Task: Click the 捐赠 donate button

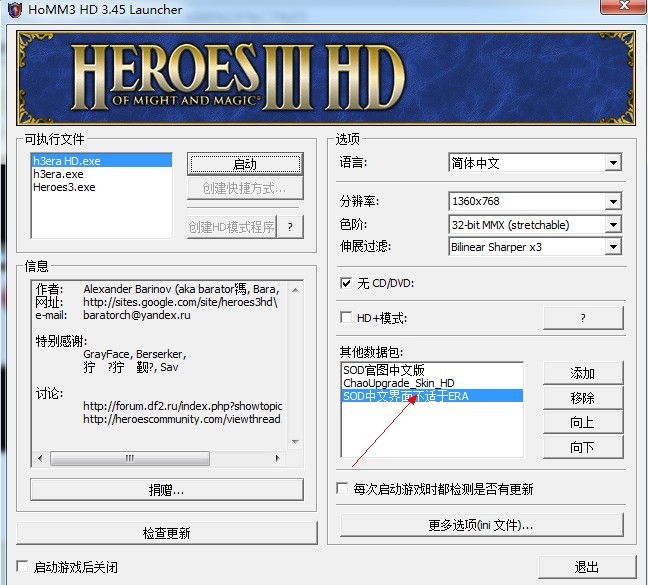Action: point(167,490)
